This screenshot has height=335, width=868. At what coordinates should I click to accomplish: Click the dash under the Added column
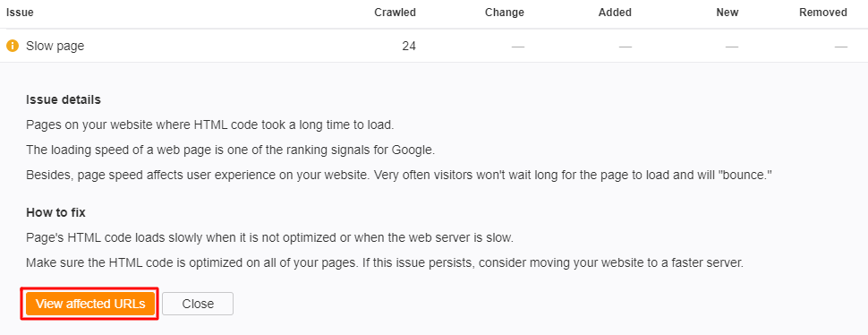coord(625,47)
